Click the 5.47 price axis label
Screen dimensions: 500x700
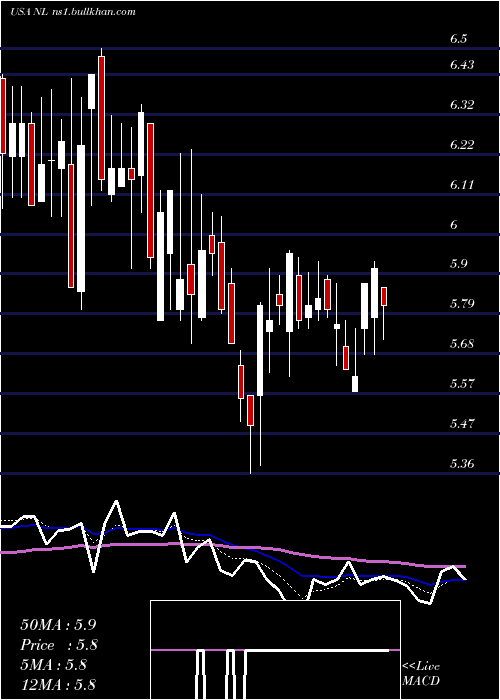click(x=462, y=423)
